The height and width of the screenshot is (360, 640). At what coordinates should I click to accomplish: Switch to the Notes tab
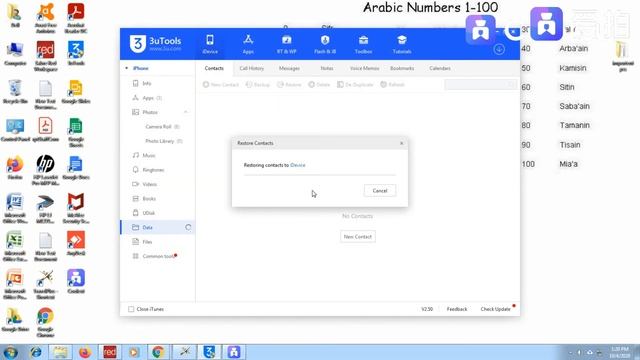tap(327, 68)
